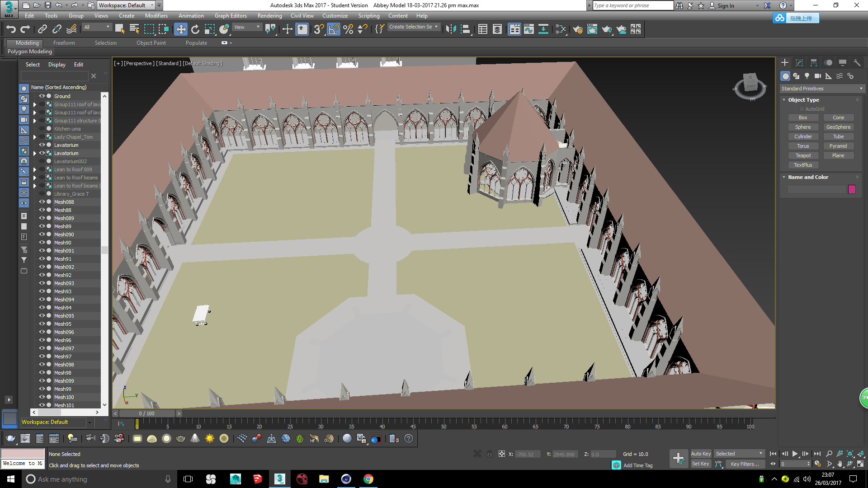Click the 0 / 100 time slider
Viewport: 868px width, 488px height.
point(147,413)
